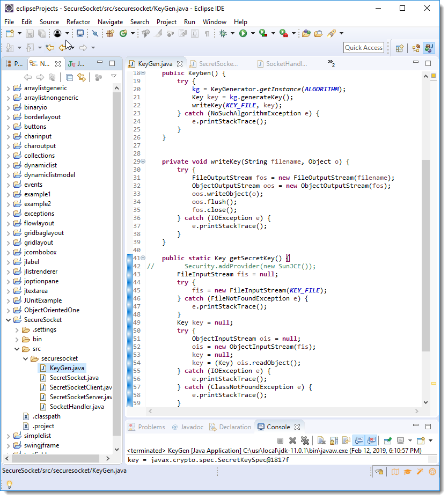This screenshot has height=499, width=448.
Task: Switch to the SecretSocke... editor tab
Action: (x=214, y=64)
